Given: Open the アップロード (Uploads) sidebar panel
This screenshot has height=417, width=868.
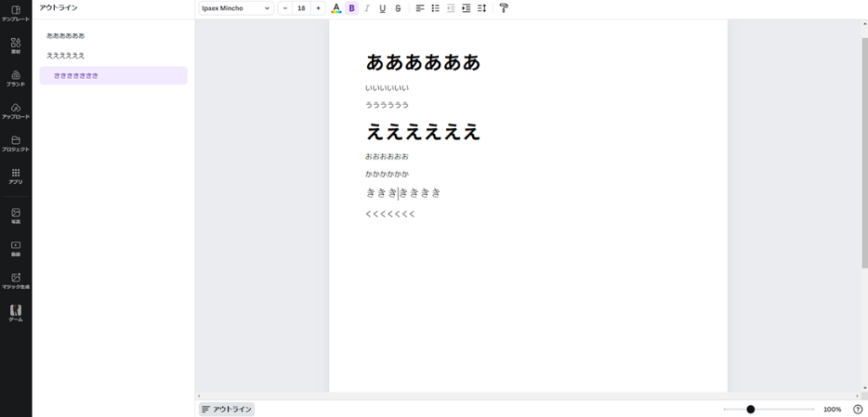Looking at the screenshot, I should coord(15,110).
